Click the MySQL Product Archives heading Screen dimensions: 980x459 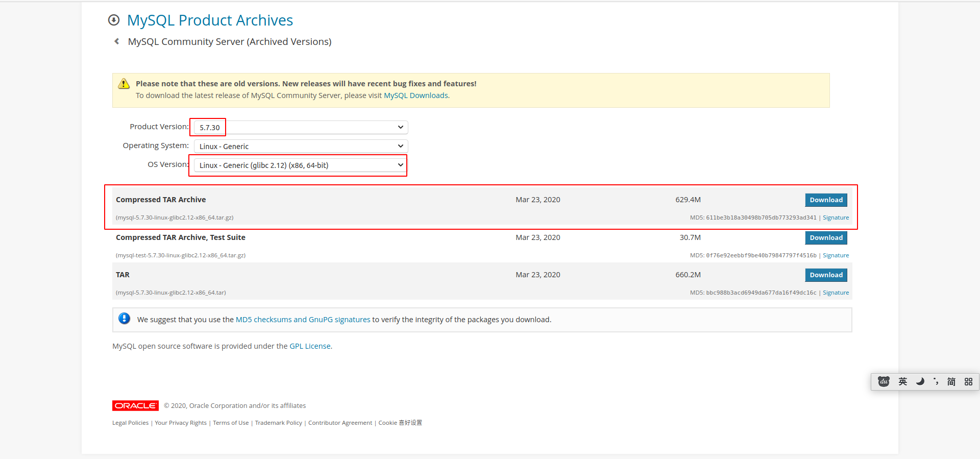pyautogui.click(x=210, y=20)
